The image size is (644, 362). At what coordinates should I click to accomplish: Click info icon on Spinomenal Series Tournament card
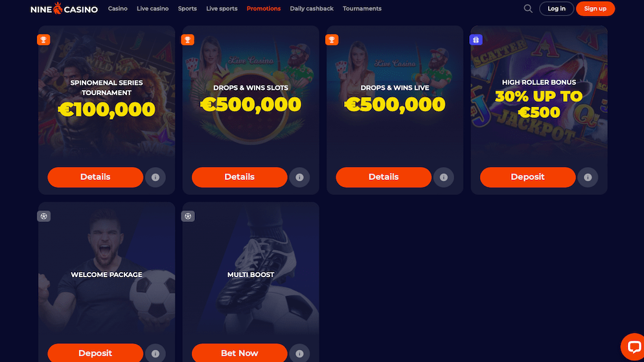click(x=155, y=177)
